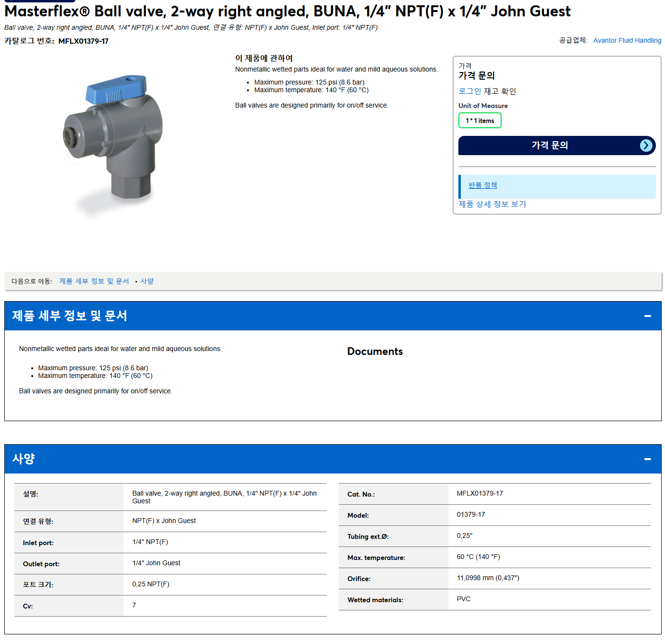Click the Max. temperature value 60 °C (140 °F)

point(478,557)
